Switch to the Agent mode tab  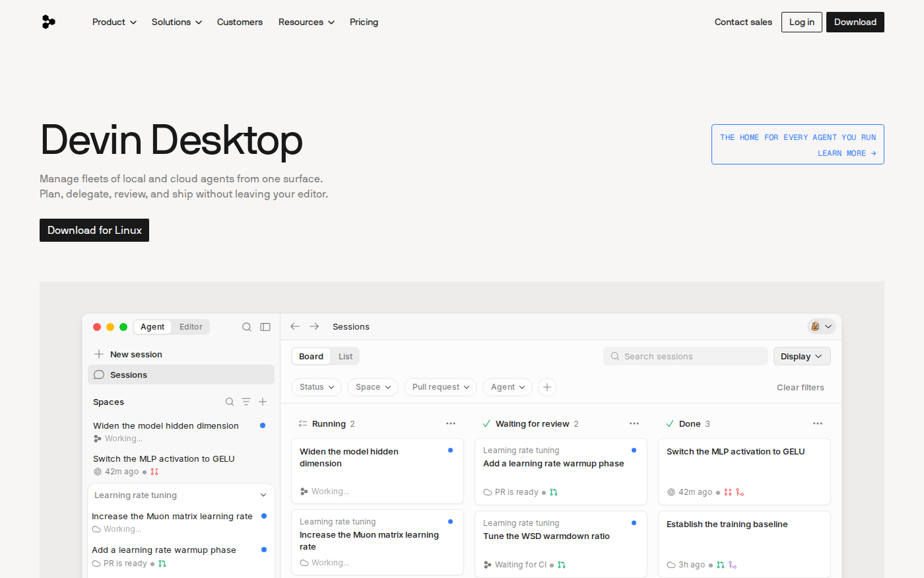coord(152,327)
